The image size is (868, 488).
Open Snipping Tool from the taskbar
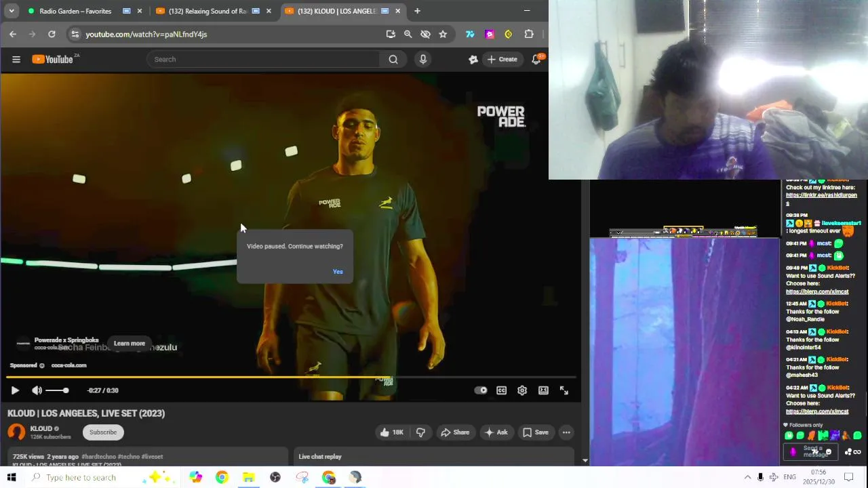coord(302,477)
